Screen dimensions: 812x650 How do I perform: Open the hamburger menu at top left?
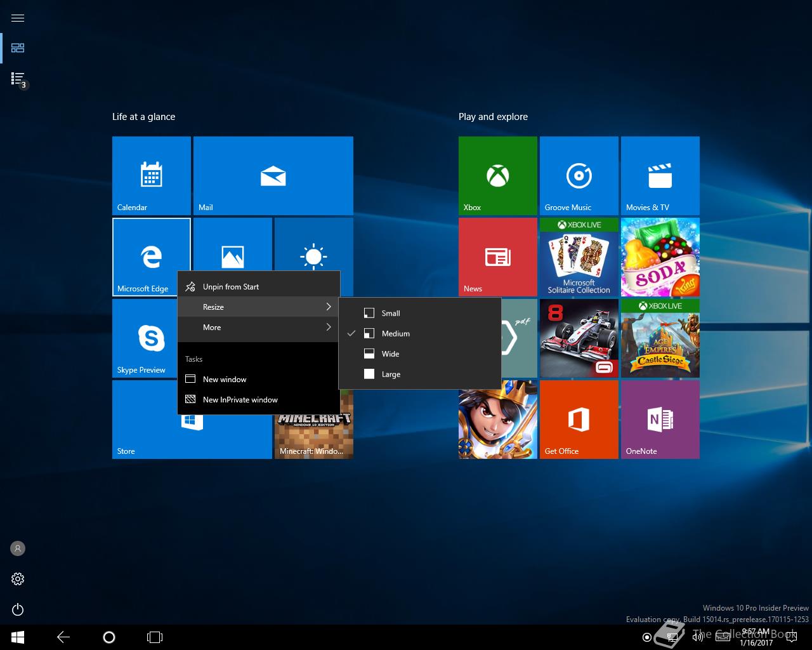[x=18, y=18]
